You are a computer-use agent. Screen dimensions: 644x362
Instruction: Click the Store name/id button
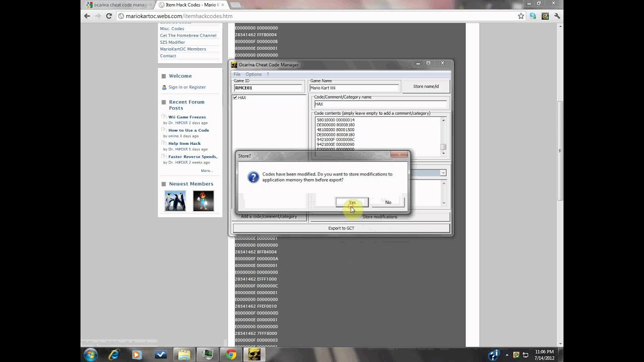pos(426,86)
